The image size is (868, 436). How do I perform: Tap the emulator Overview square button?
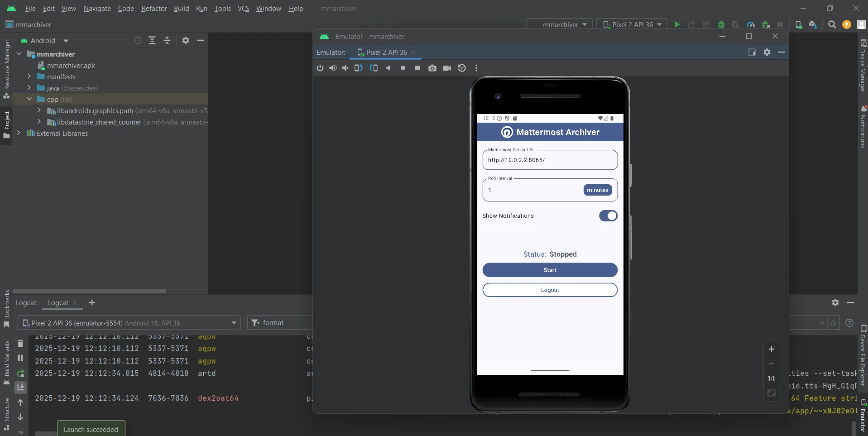pos(417,68)
